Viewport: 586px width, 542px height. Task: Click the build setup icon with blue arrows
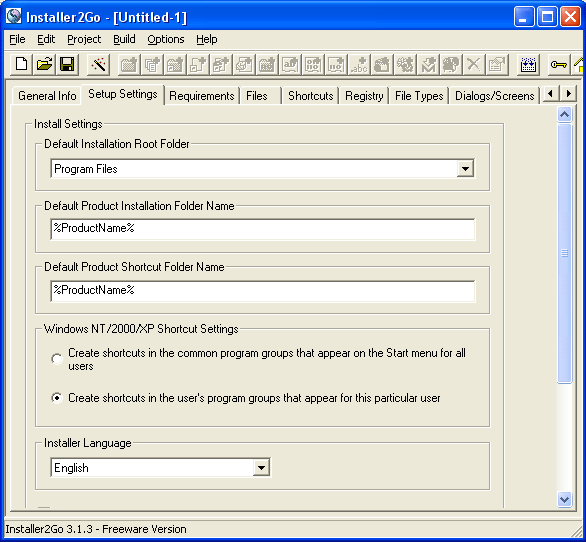tap(528, 64)
